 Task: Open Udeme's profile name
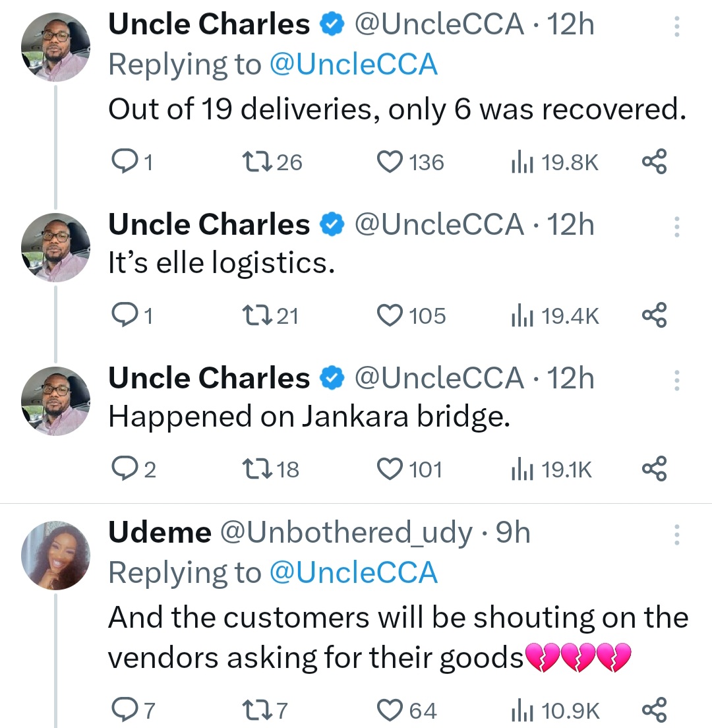[160, 533]
